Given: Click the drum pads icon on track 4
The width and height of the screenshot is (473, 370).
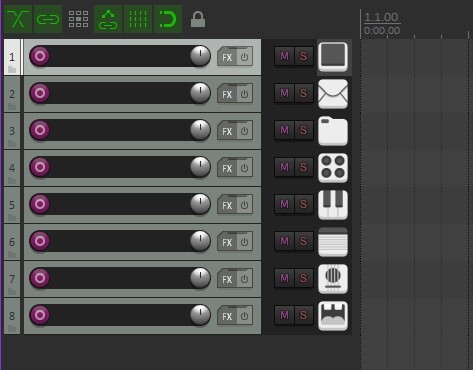Looking at the screenshot, I should tap(333, 168).
